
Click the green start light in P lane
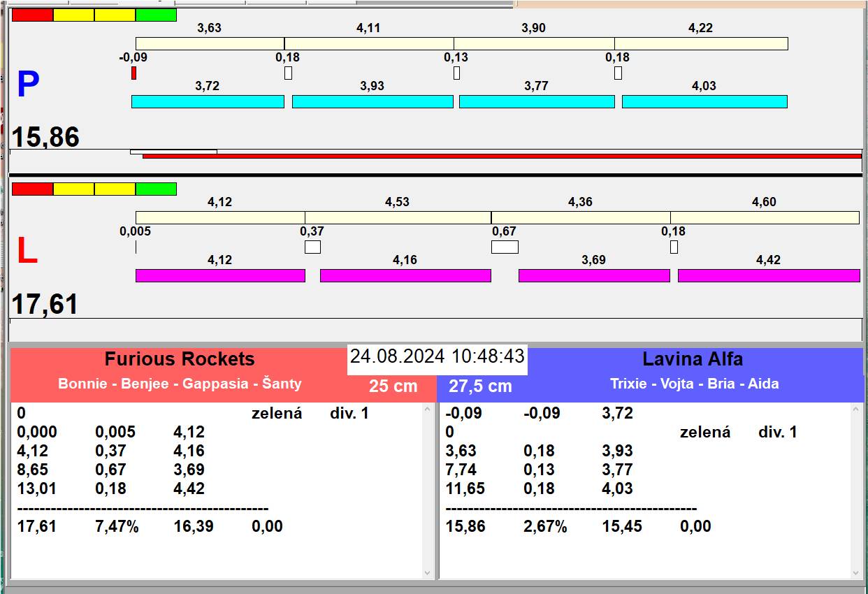(x=156, y=15)
